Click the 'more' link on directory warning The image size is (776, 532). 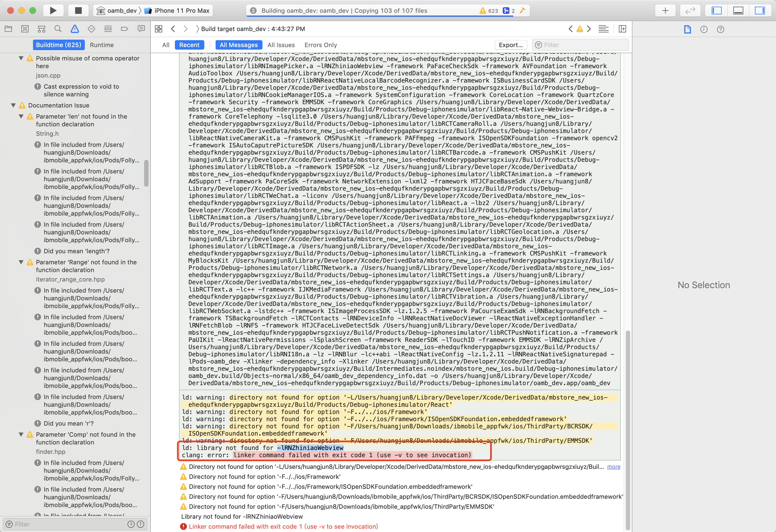[x=613, y=467]
